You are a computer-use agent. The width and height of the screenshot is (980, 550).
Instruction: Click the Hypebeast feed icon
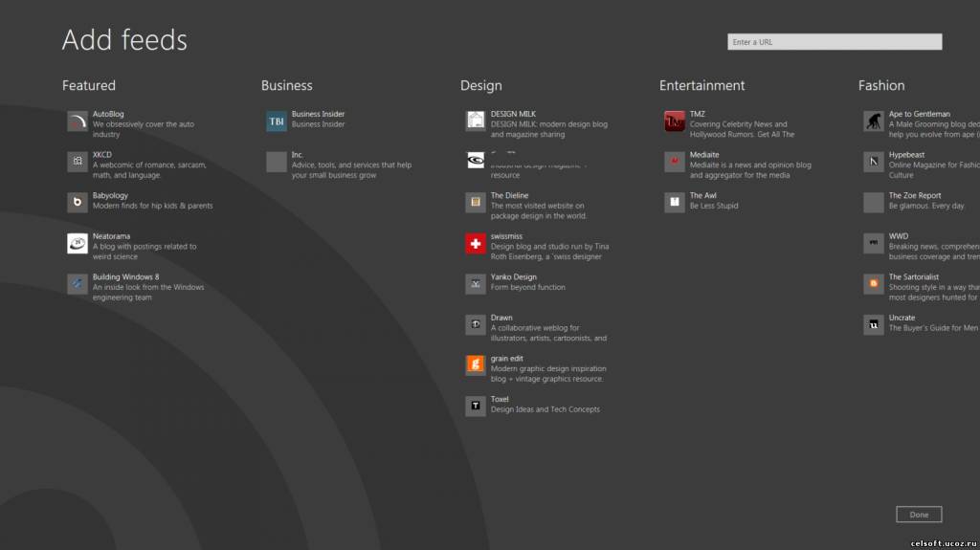tap(874, 162)
